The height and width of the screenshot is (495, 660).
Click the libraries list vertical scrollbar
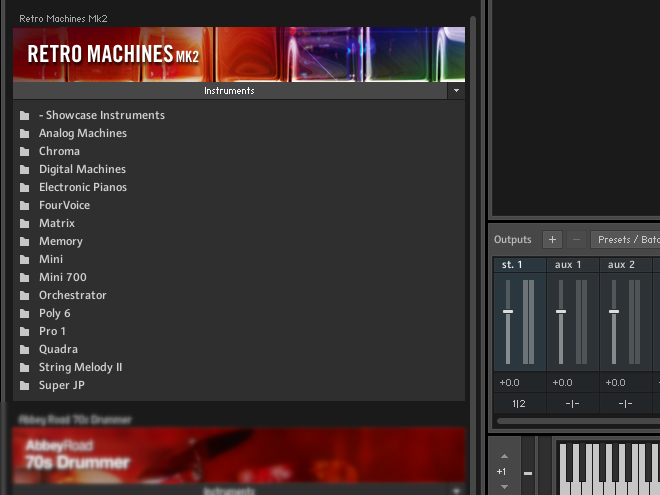pos(473,253)
